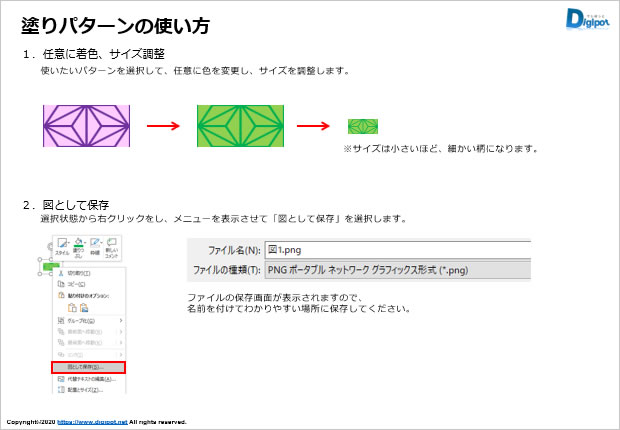Viewport: 620px width, 430px height.
Task: Select the large green hemp-leaf pattern image
Action: (x=240, y=126)
